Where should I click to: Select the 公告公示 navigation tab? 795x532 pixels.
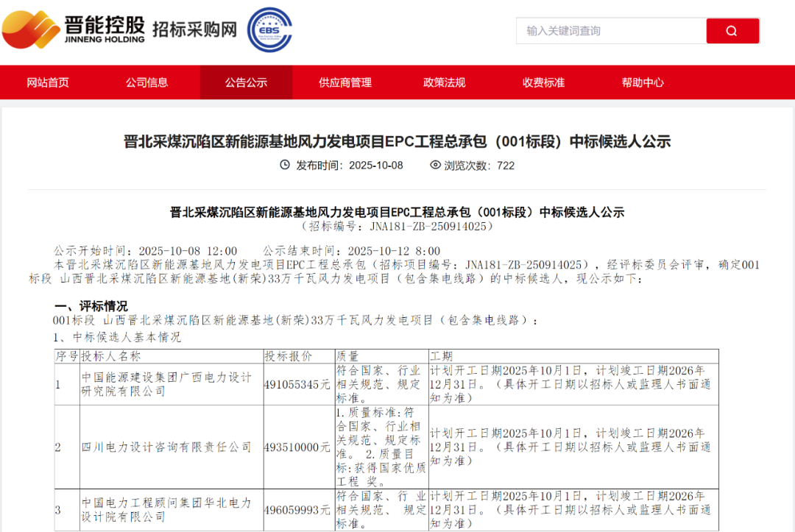coord(246,82)
